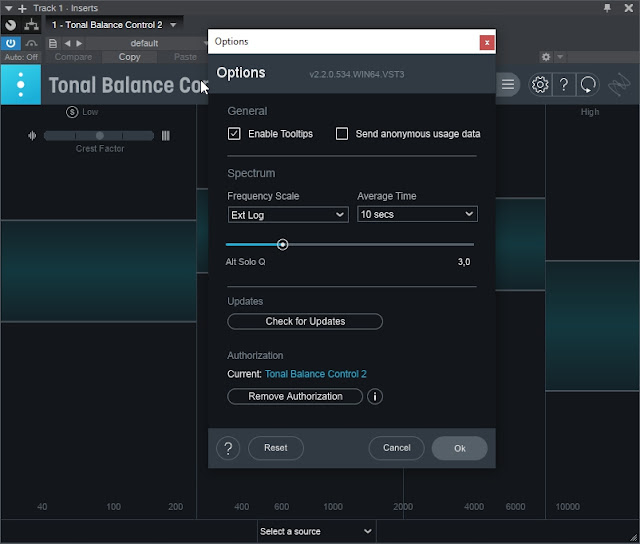Expand the arrow next to the host gear
640x544 pixels.
pos(560,57)
